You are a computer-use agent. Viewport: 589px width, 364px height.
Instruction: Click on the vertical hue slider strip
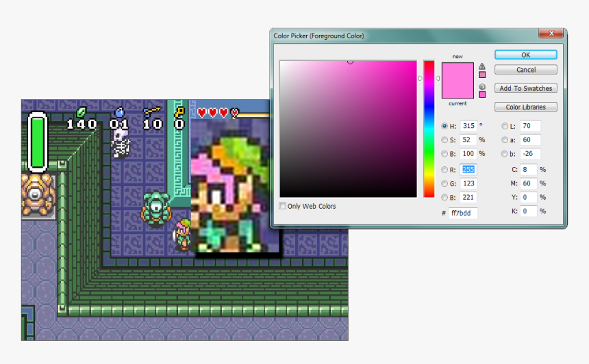tap(429, 129)
